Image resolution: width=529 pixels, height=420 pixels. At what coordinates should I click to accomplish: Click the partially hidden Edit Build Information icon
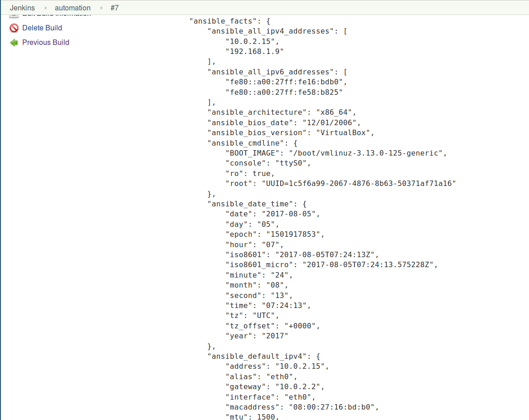[14, 15]
